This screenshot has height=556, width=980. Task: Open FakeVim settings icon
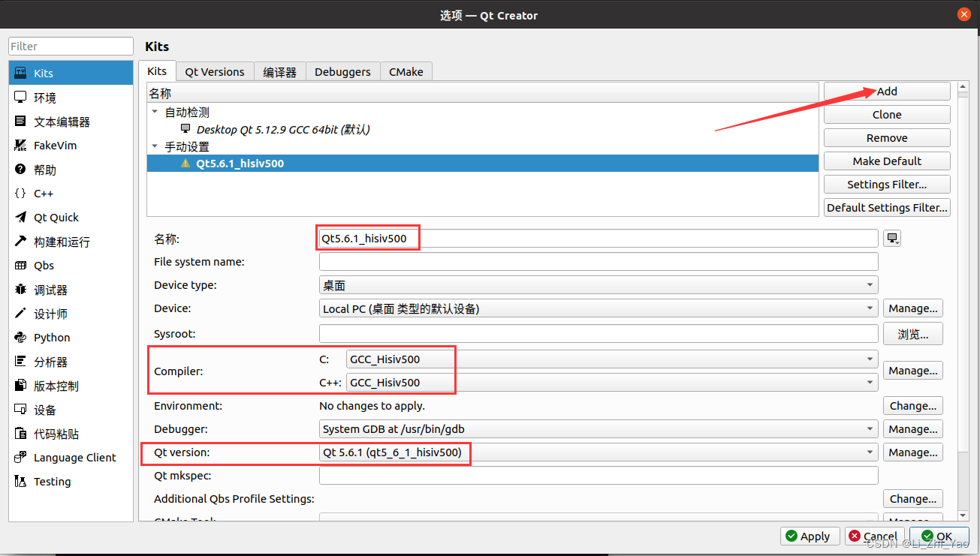pyautogui.click(x=21, y=145)
